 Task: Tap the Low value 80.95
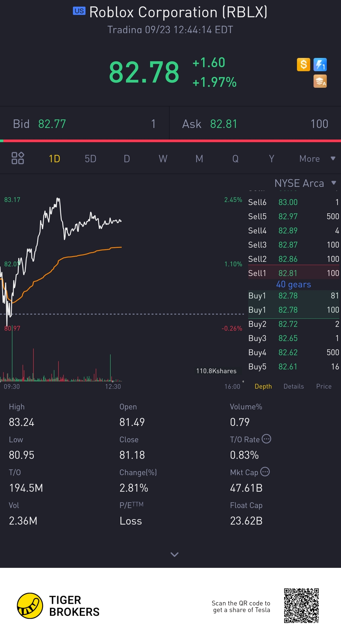tap(22, 455)
